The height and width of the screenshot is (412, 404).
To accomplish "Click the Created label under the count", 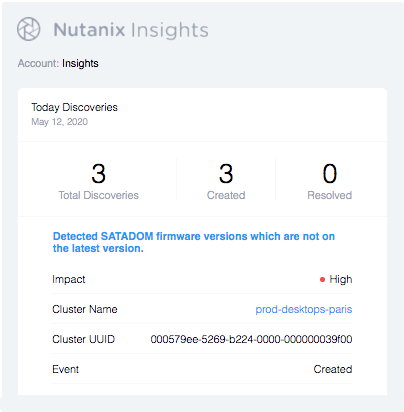I will click(226, 195).
